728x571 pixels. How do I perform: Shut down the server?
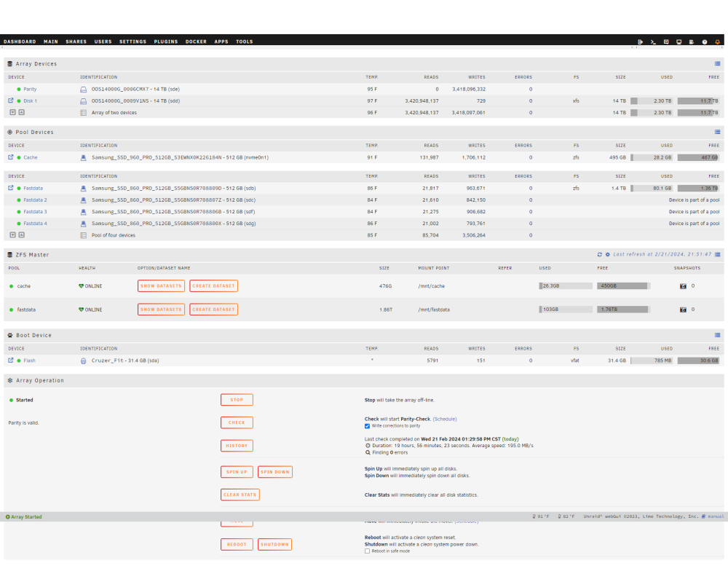pyautogui.click(x=275, y=545)
